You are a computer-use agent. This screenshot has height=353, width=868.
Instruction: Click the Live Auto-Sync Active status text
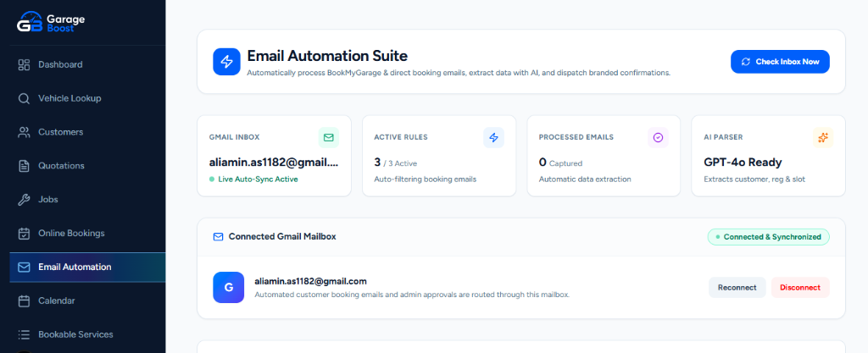(x=257, y=179)
